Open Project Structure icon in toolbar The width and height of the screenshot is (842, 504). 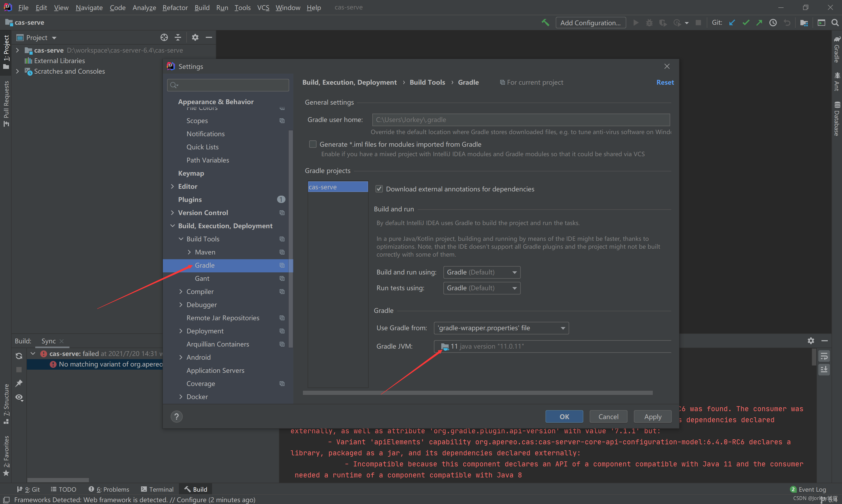coord(804,22)
